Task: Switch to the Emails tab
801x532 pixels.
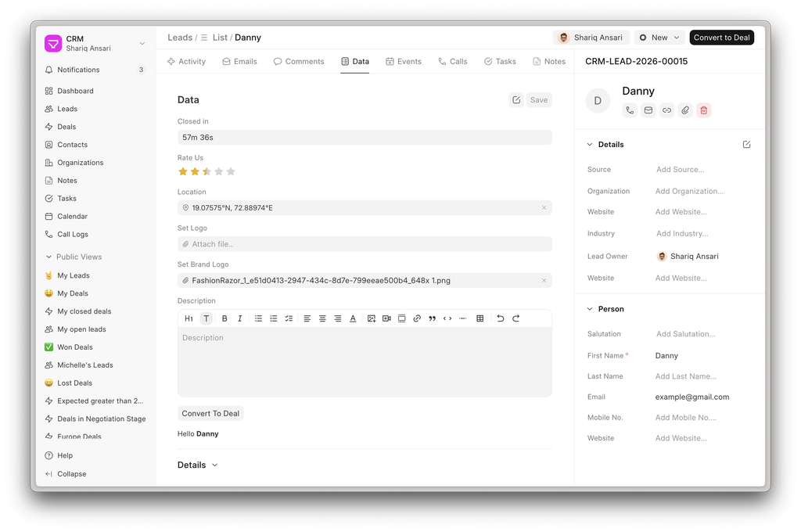Action: tap(239, 61)
